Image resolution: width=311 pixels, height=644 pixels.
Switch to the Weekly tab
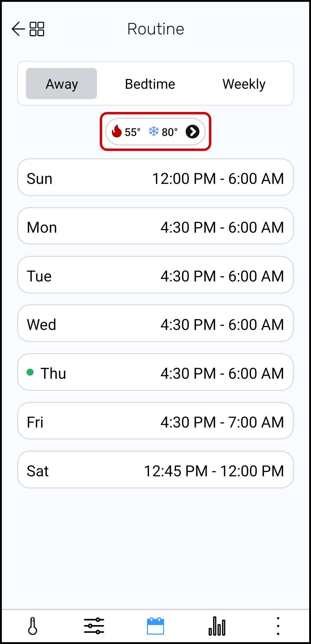point(244,84)
